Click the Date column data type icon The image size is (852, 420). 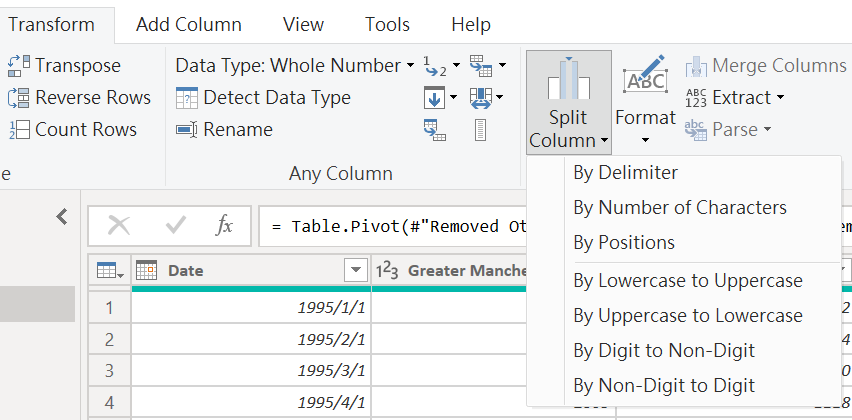point(147,270)
